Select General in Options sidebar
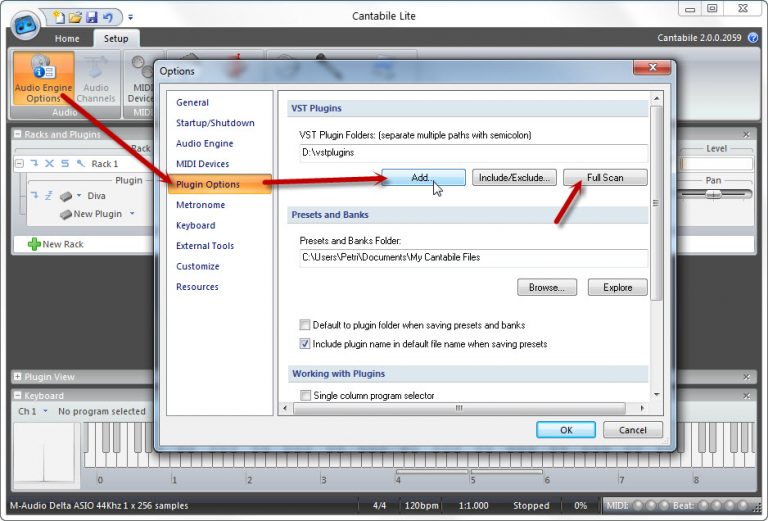768x521 pixels. click(x=192, y=102)
